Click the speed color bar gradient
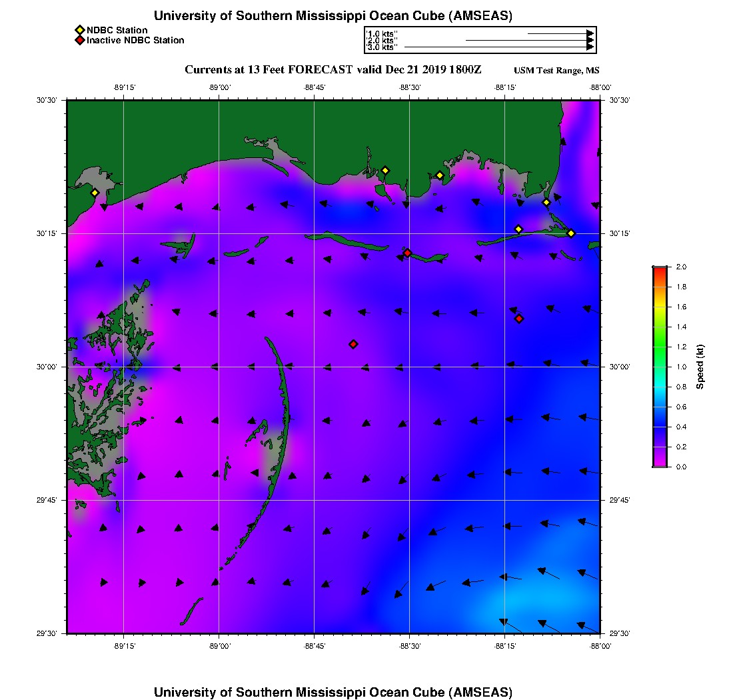This screenshot has width=733, height=700. 660,367
